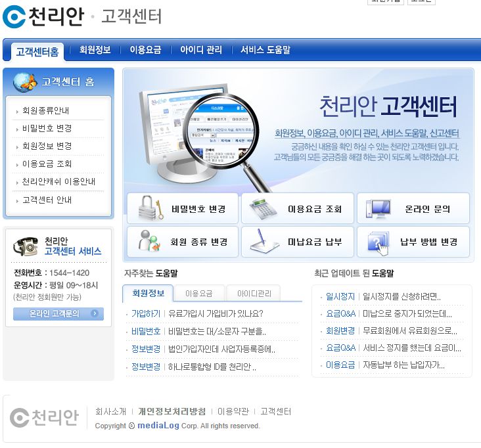This screenshot has height=448, width=481.
Task: Click the calculator icon for 이용요금 조회
Action: [263, 209]
